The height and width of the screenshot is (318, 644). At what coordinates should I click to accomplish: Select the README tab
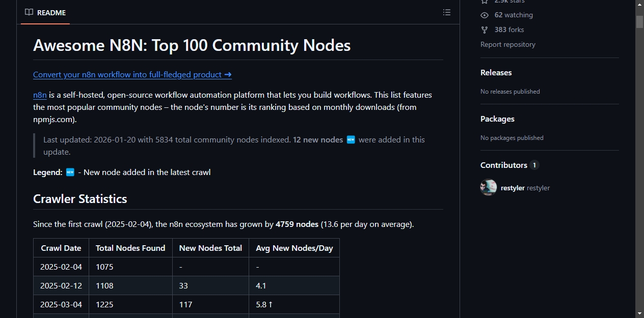45,12
